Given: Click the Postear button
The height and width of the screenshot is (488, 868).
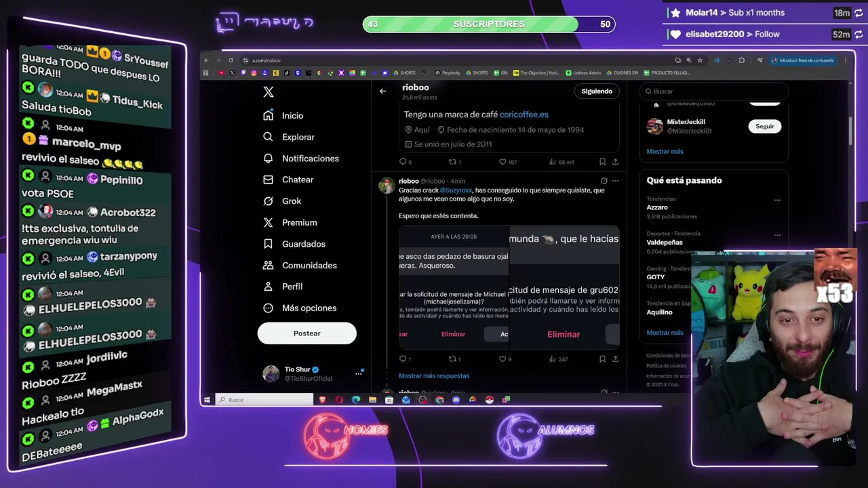Looking at the screenshot, I should [307, 333].
